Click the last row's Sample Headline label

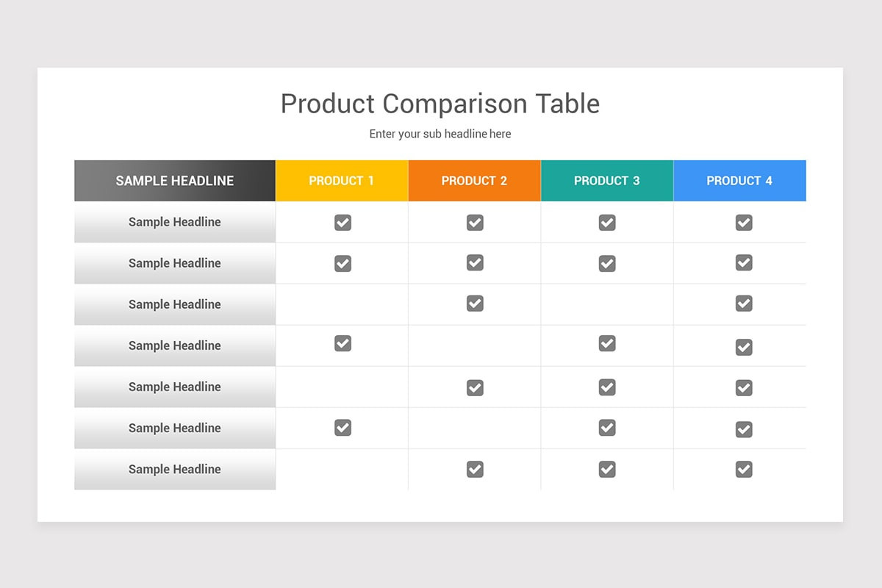point(175,469)
